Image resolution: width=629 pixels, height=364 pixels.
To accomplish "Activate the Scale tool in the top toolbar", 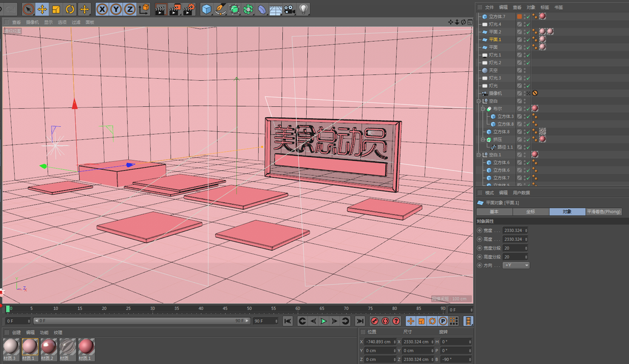I will coord(56,9).
